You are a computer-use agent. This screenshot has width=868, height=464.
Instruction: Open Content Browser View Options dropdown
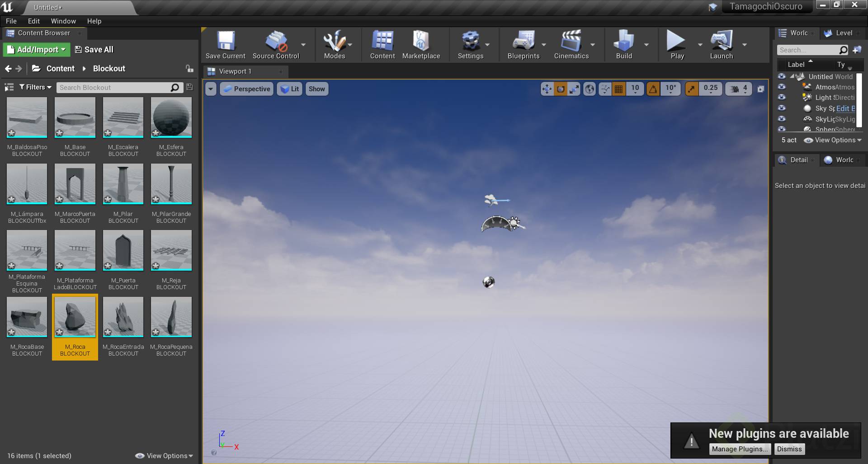164,456
